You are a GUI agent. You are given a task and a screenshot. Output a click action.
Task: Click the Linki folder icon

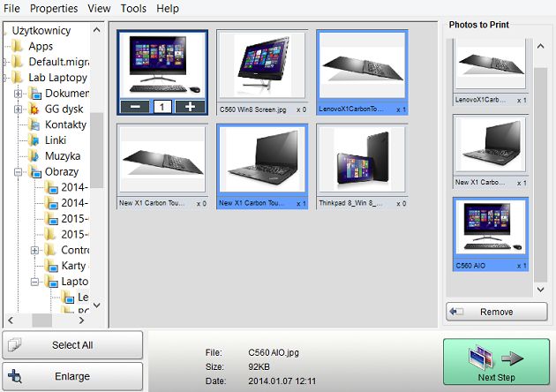tap(34, 140)
